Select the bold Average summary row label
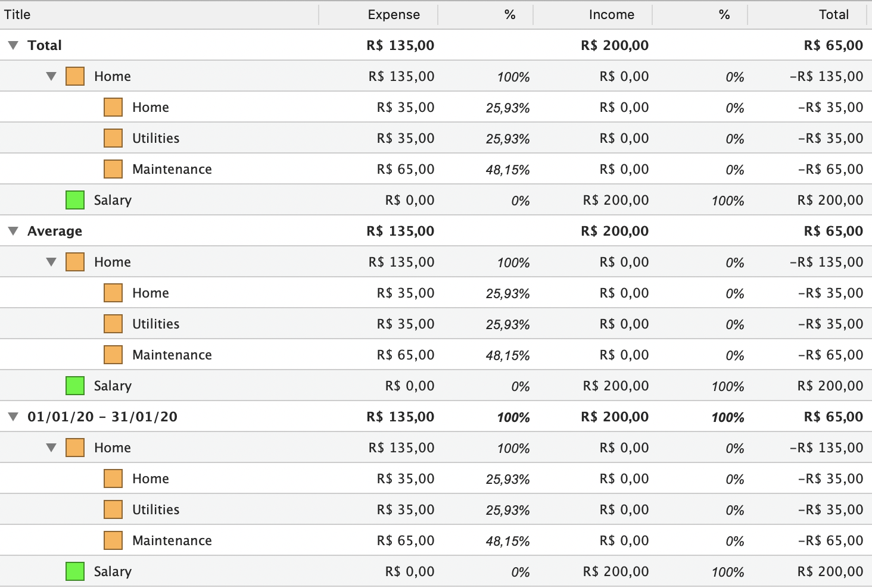 pos(55,231)
